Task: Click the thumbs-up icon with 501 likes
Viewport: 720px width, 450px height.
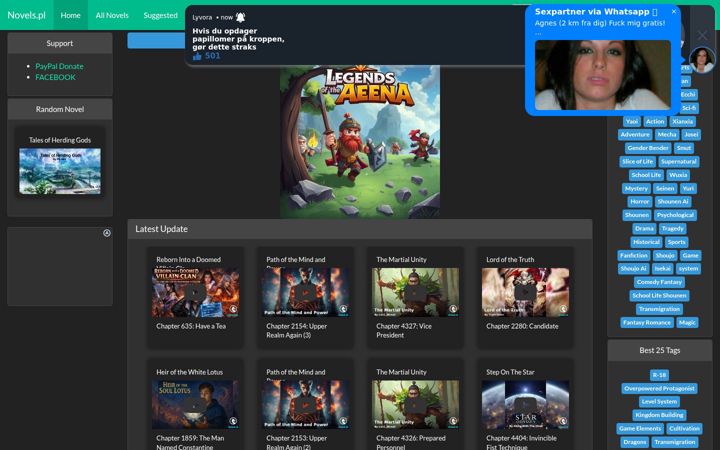Action: pos(197,56)
